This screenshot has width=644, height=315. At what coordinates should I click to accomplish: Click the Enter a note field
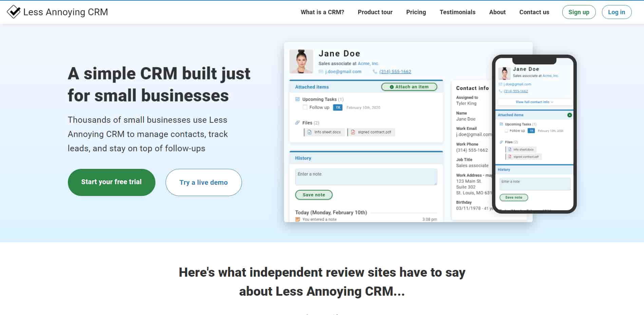[365, 177]
